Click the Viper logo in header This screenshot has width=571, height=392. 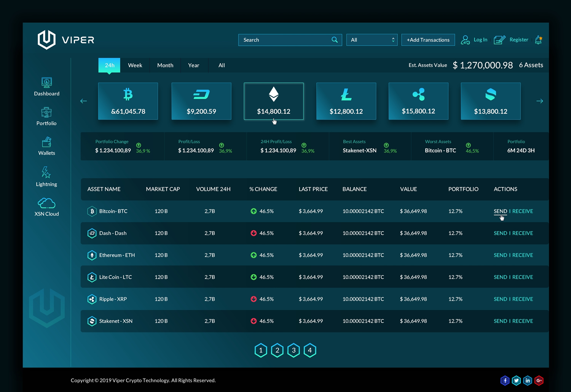pyautogui.click(x=66, y=40)
